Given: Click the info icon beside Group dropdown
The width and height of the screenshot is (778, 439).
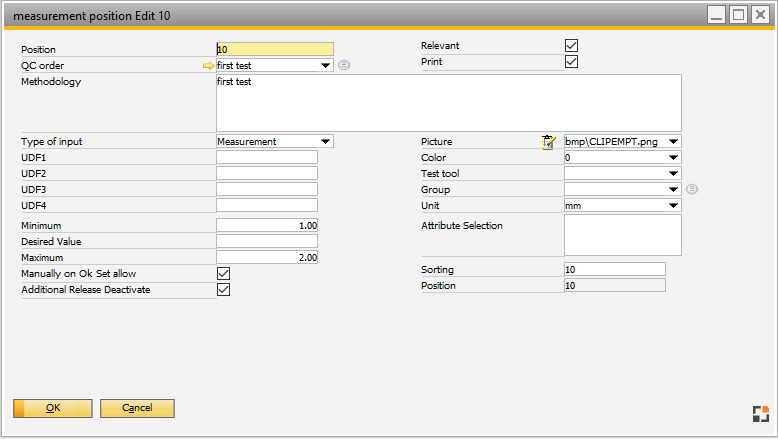Looking at the screenshot, I should pyautogui.click(x=692, y=190).
